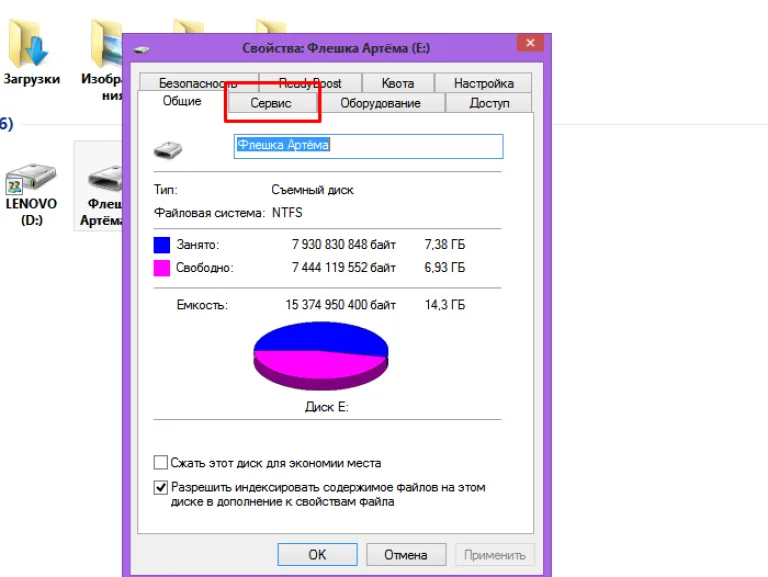Image resolution: width=768 pixels, height=577 pixels.
Task: Confirm with the OK button
Action: click(x=317, y=554)
